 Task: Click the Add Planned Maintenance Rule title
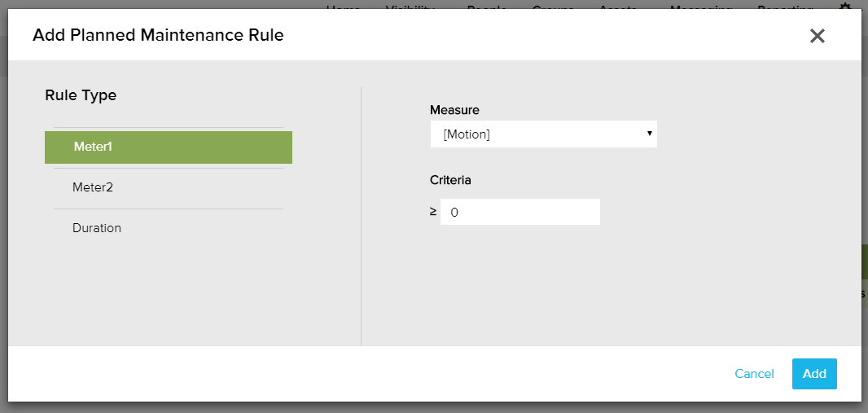[x=158, y=35]
